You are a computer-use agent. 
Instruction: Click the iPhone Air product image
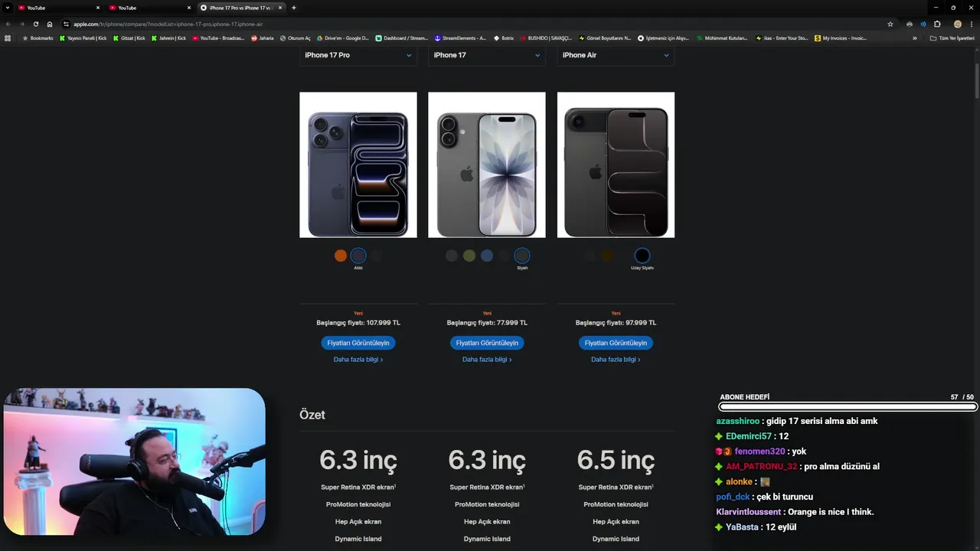point(616,165)
